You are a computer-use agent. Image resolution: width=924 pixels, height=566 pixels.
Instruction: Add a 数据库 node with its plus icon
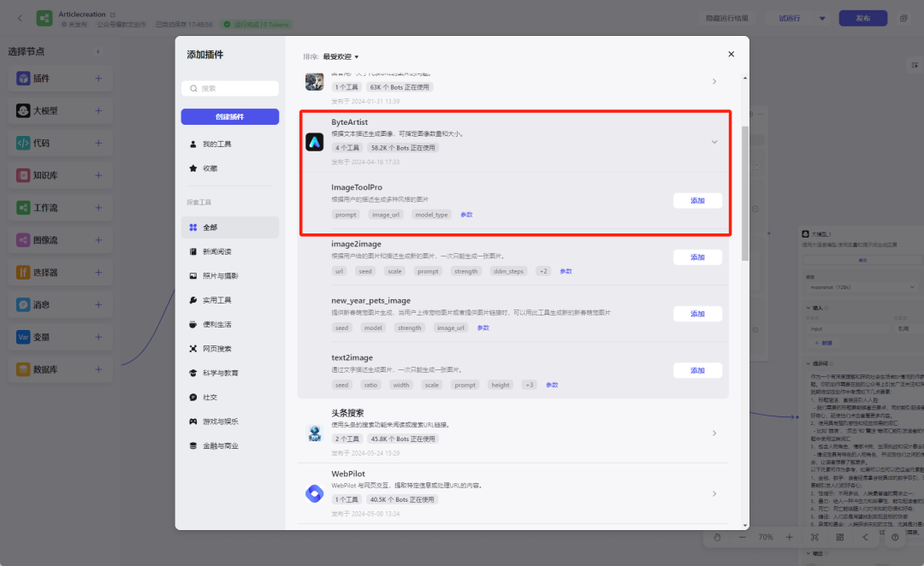pyautogui.click(x=98, y=370)
